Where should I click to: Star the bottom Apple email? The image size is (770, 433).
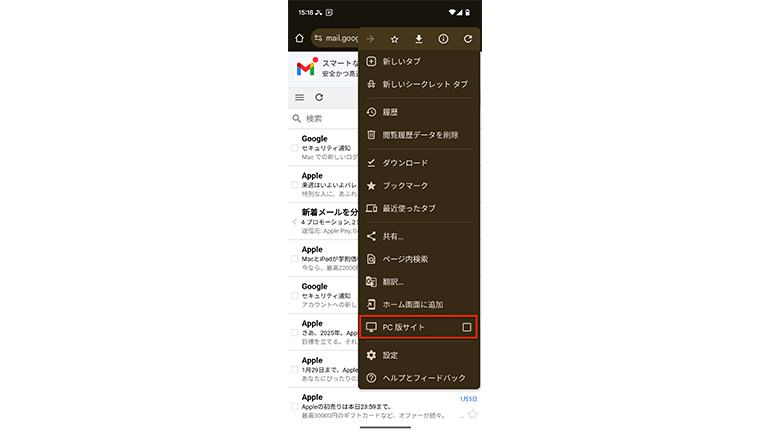(x=472, y=413)
